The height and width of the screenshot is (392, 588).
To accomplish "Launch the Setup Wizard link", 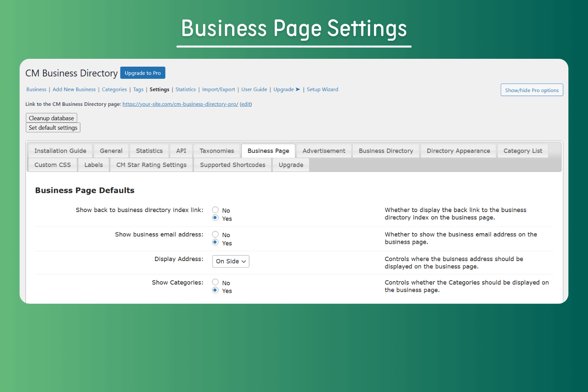I will pos(323,89).
